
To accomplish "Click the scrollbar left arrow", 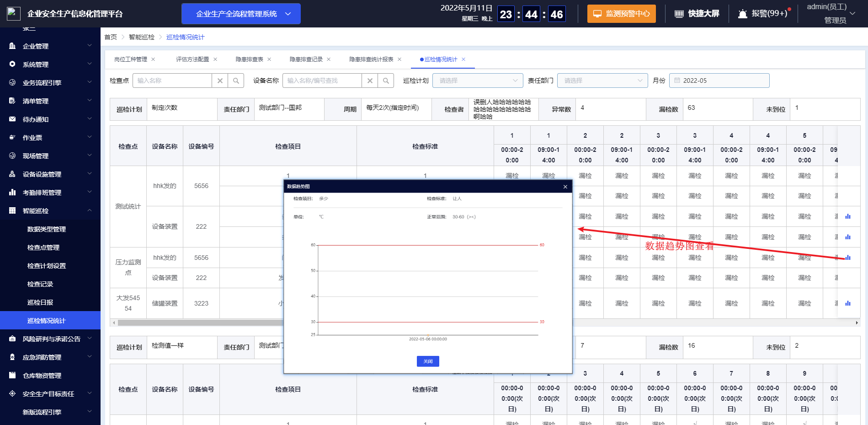I will tap(114, 323).
